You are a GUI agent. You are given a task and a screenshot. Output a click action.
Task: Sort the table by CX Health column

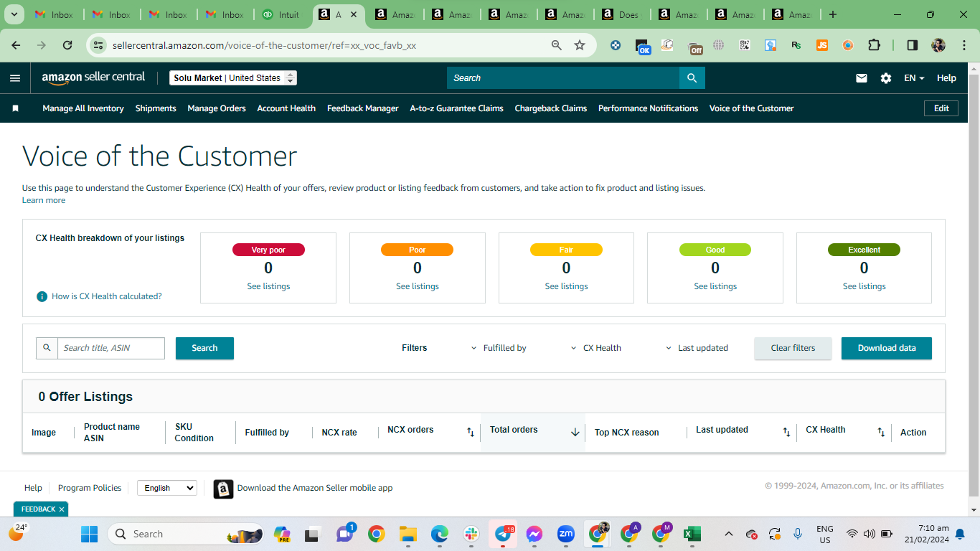[881, 432]
